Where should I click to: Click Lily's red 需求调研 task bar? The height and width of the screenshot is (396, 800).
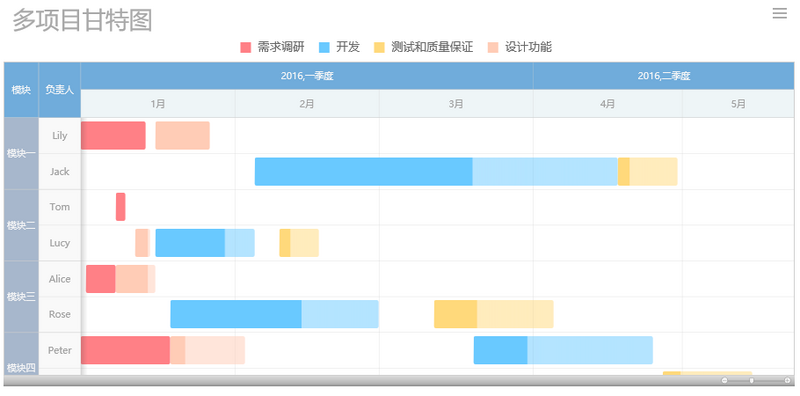[113, 136]
